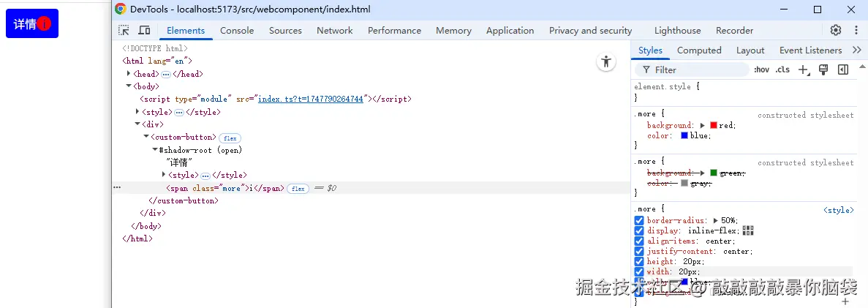Open the .cls class editor button

pos(782,70)
